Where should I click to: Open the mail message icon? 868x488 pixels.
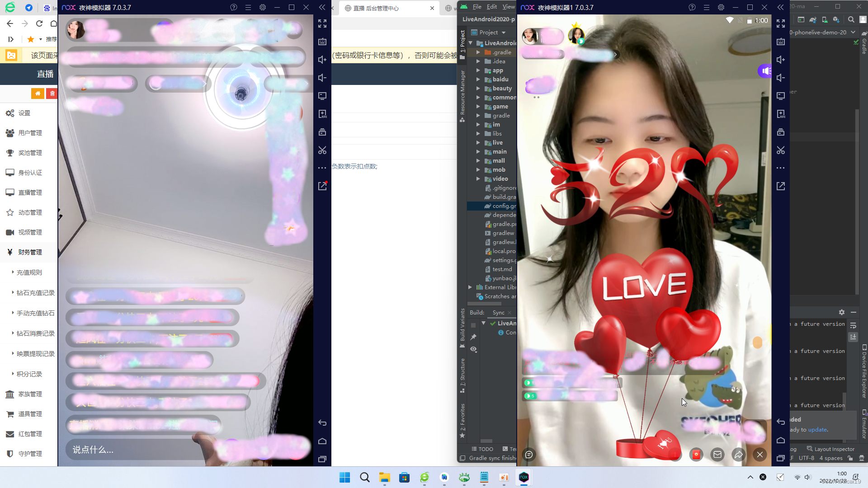click(x=717, y=455)
